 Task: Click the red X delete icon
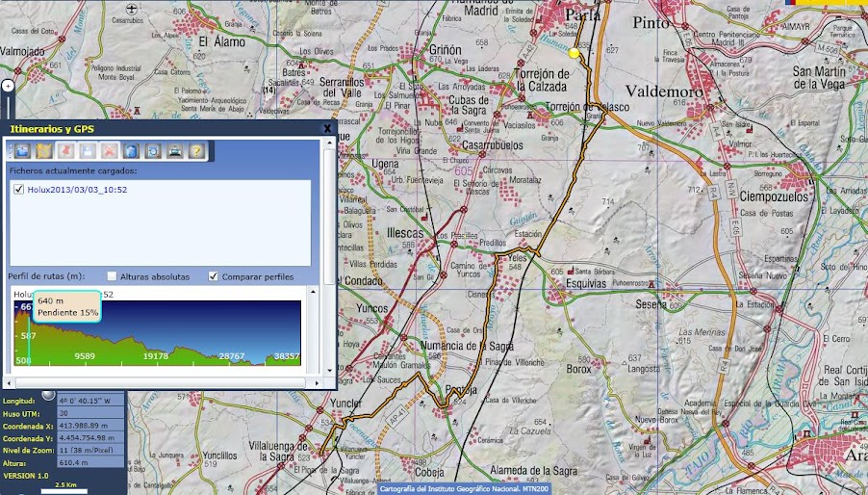[x=110, y=150]
